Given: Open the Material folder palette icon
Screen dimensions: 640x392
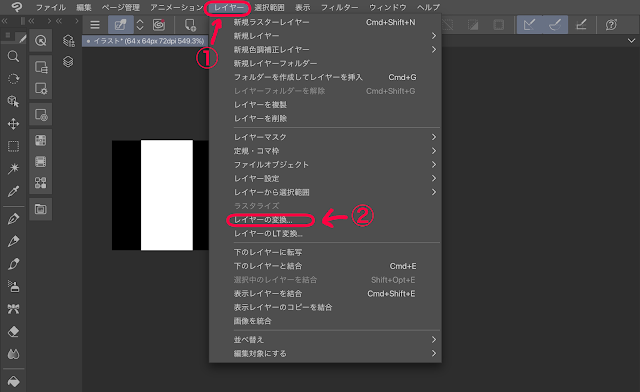Looking at the screenshot, I should click(x=40, y=209).
